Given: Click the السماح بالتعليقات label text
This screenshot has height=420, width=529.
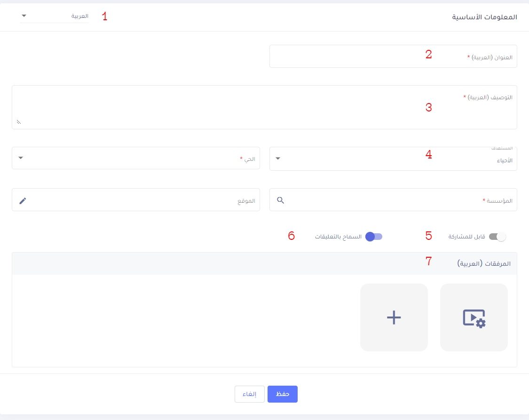Looking at the screenshot, I should (x=338, y=237).
